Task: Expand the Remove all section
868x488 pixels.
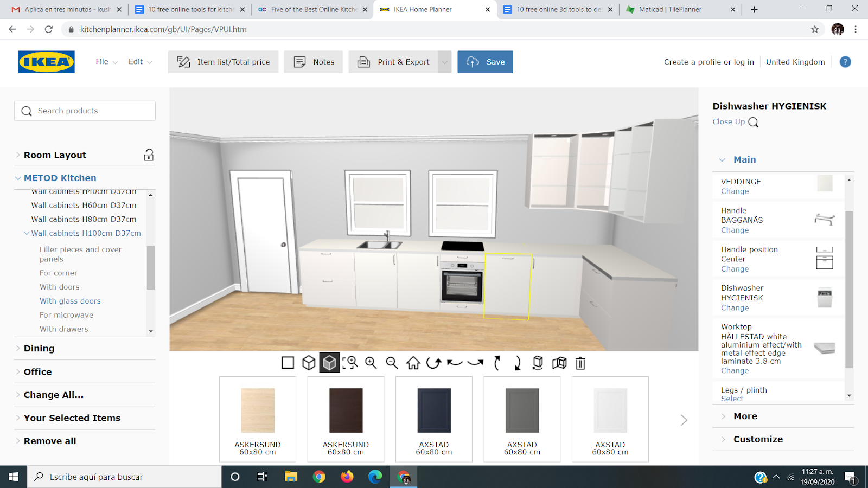Action: click(50, 441)
